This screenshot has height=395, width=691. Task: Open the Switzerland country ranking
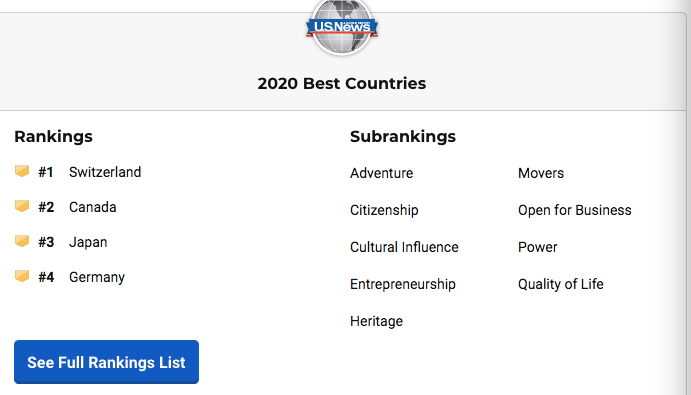pos(105,172)
